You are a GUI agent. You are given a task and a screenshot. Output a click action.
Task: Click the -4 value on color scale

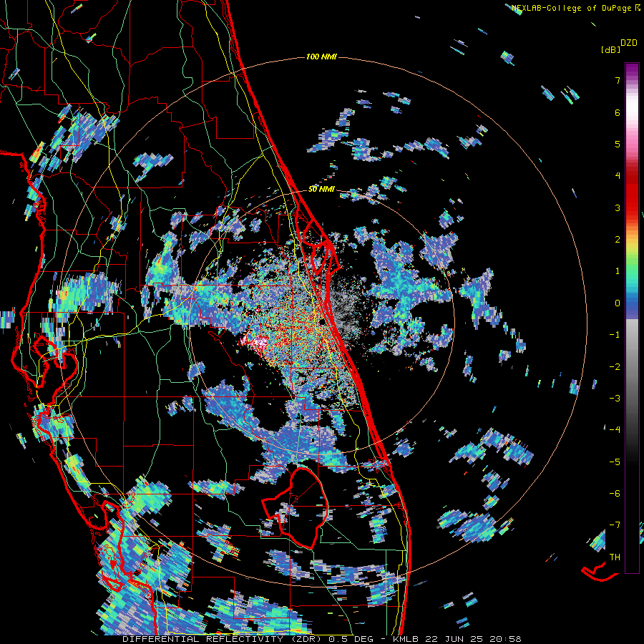[x=615, y=430]
